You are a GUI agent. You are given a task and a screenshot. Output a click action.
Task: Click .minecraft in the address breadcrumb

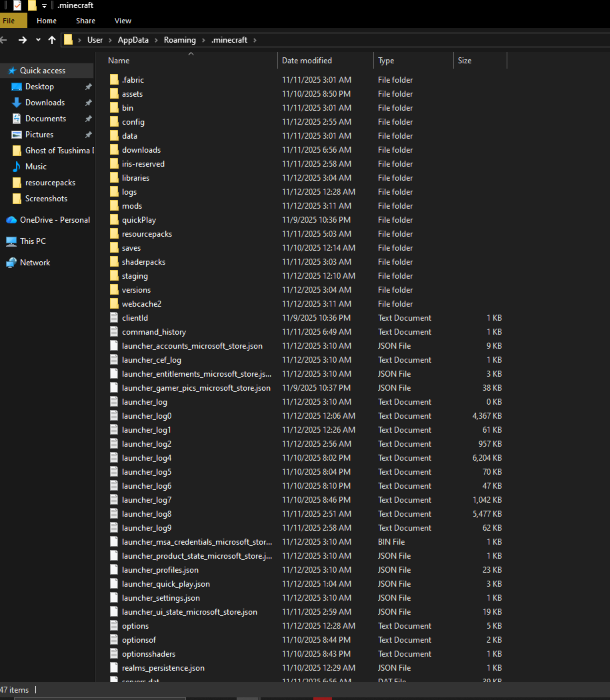(229, 40)
